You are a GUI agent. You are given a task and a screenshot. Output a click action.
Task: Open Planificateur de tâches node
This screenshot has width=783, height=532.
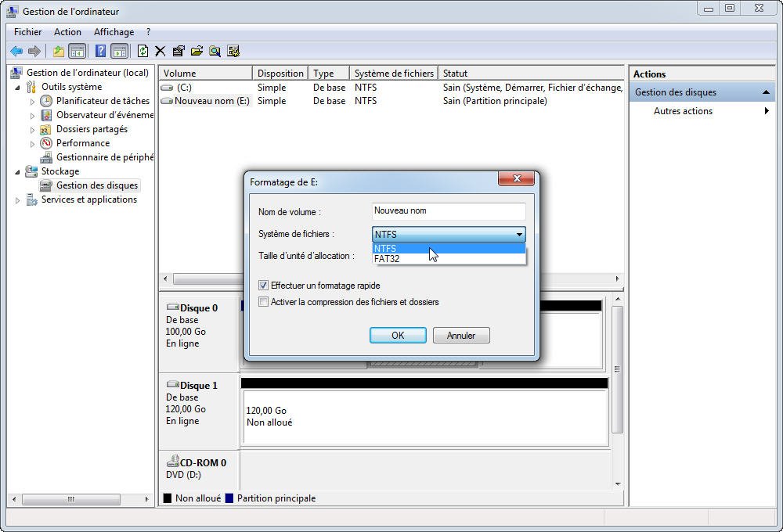[x=103, y=101]
